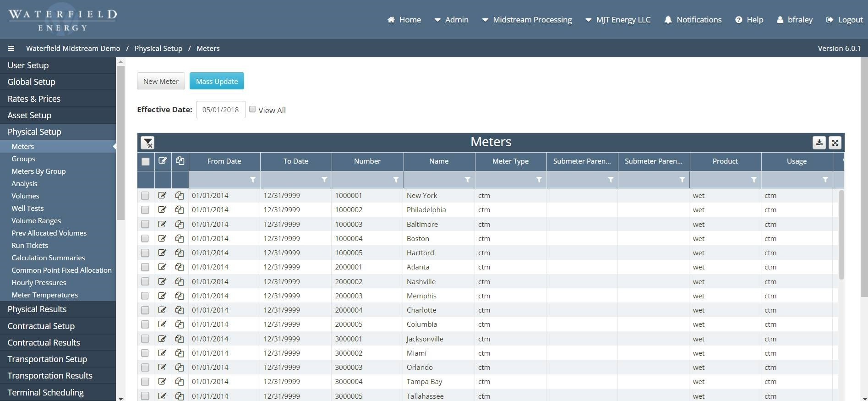
Task: Click the Notifications bell icon
Action: (668, 20)
